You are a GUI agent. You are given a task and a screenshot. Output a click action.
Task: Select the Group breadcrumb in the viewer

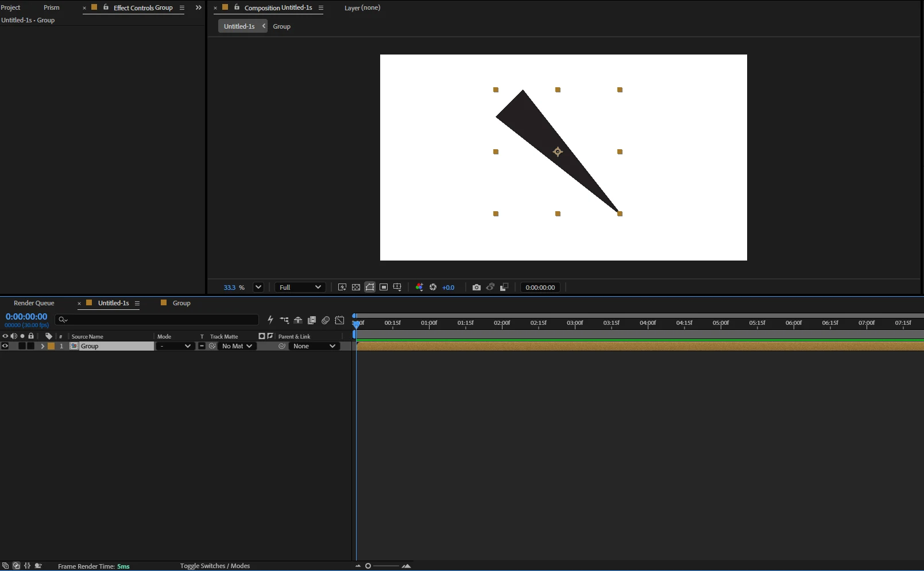(281, 26)
